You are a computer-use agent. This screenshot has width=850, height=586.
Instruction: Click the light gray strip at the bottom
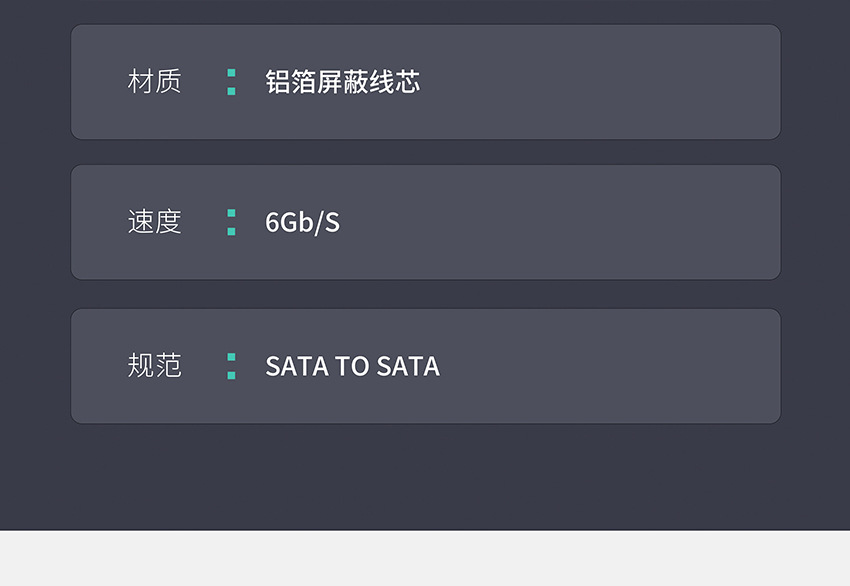tap(425, 558)
